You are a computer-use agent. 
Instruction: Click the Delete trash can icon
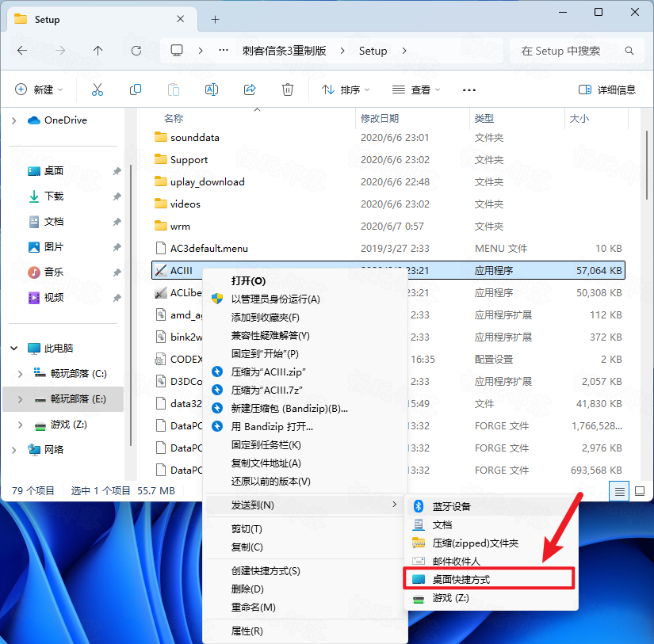click(x=288, y=90)
